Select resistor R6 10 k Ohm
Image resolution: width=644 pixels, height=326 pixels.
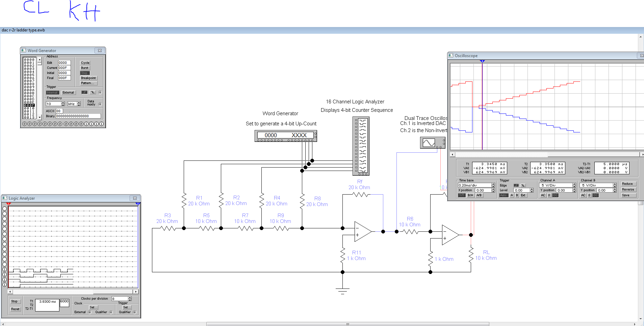[x=410, y=232]
